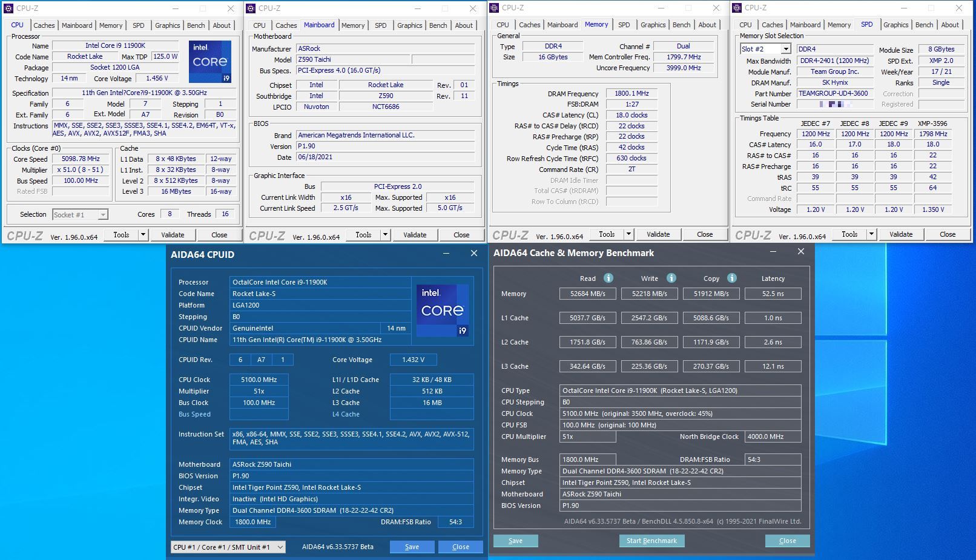Click the CPU-Z title bar icon in the SPD tab window
The height and width of the screenshot is (560, 976).
point(737,8)
